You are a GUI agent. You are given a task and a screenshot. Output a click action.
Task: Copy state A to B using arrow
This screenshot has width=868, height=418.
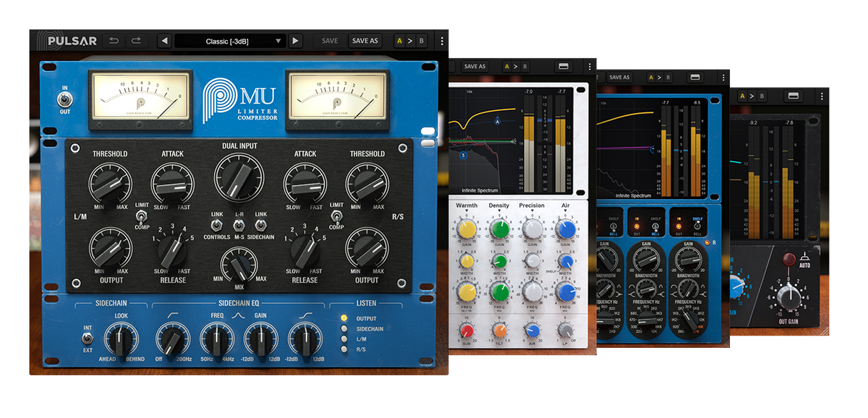pos(410,41)
